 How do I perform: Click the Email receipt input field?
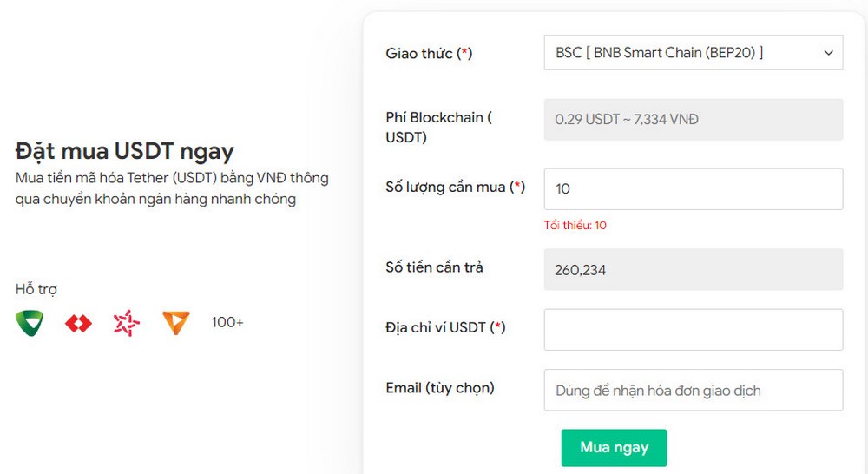693,390
